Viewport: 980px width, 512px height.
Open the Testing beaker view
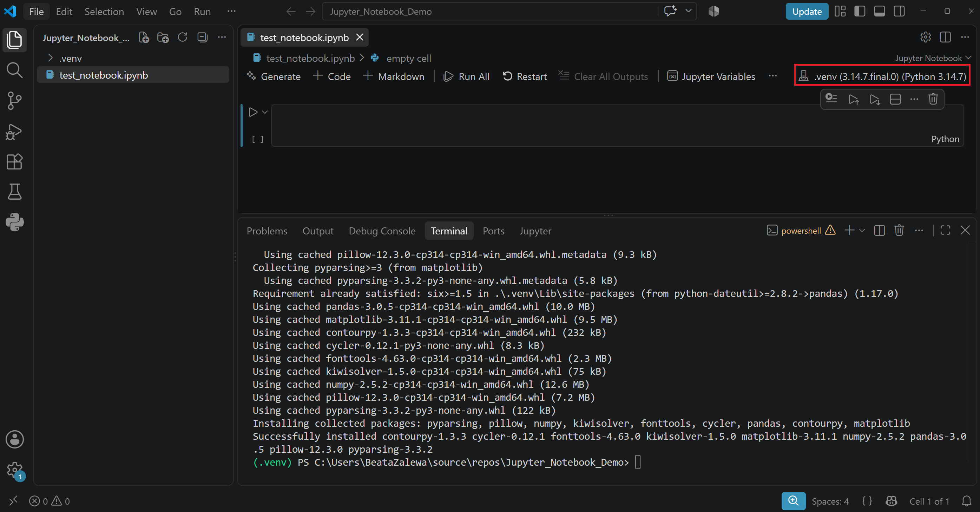pos(14,192)
